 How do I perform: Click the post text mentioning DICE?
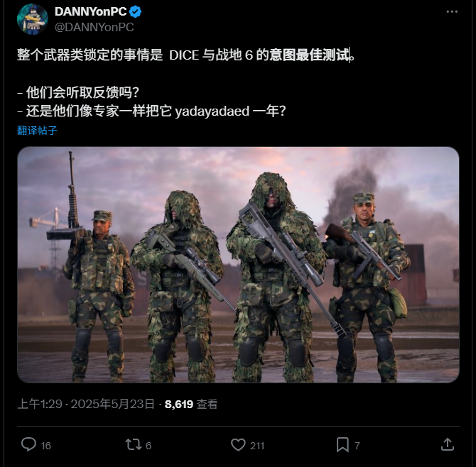186,55
